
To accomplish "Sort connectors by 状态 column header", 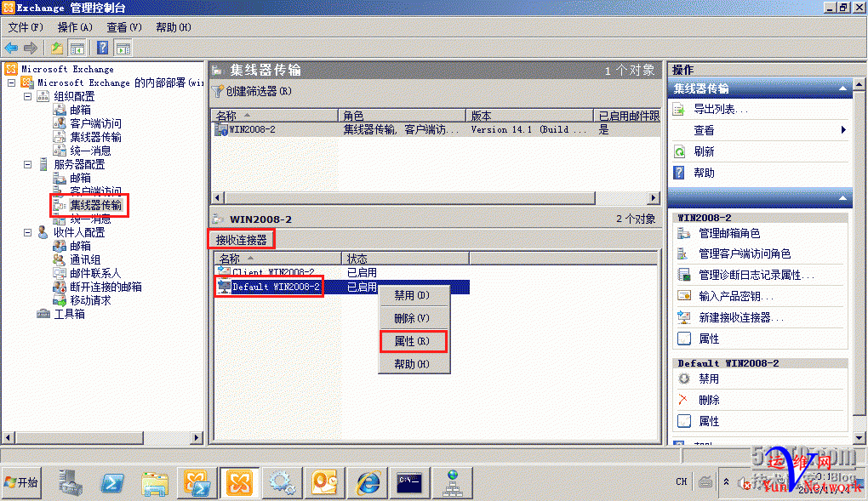I will tap(405, 259).
